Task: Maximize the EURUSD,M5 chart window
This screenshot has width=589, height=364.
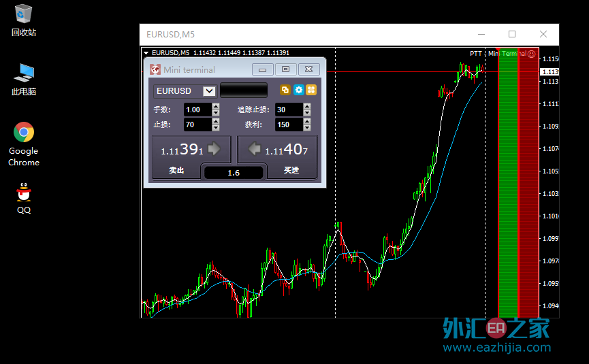Action: (x=512, y=34)
